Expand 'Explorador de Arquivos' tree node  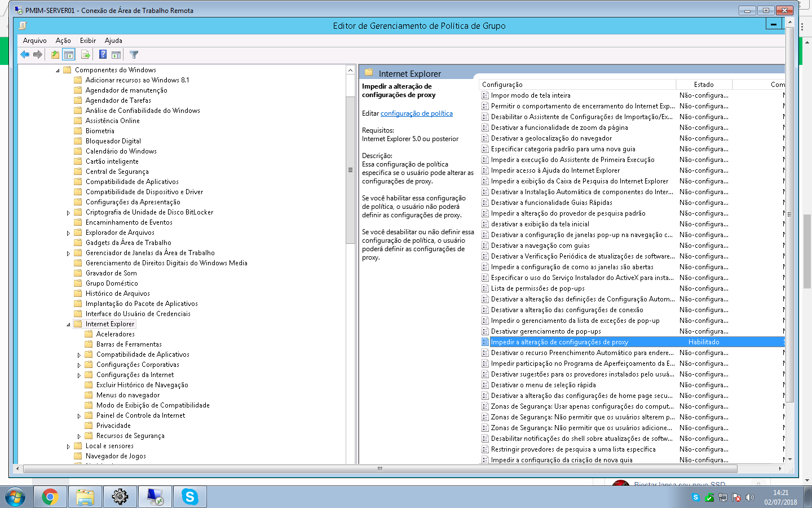(68, 233)
